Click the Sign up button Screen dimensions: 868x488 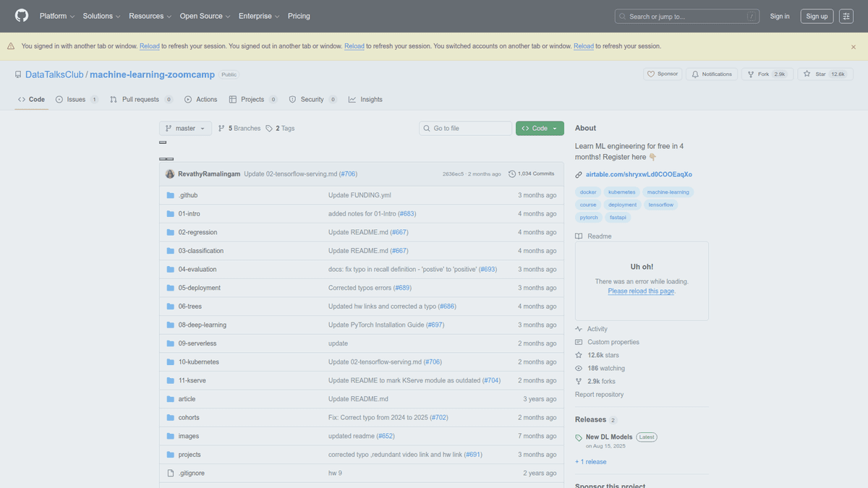pos(817,15)
